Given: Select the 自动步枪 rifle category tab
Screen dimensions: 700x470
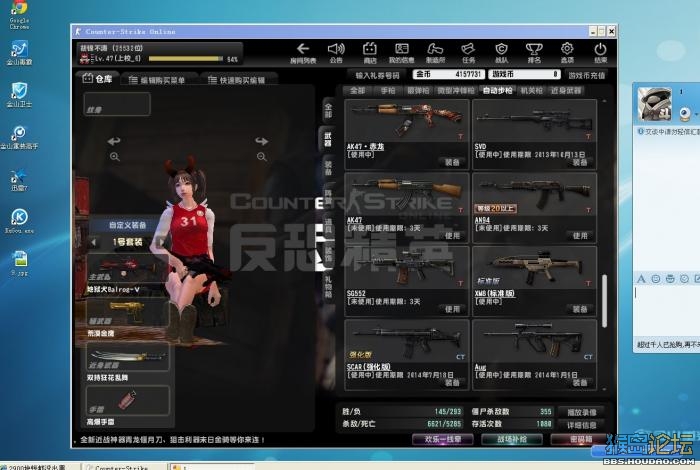Looking at the screenshot, I should (497, 91).
